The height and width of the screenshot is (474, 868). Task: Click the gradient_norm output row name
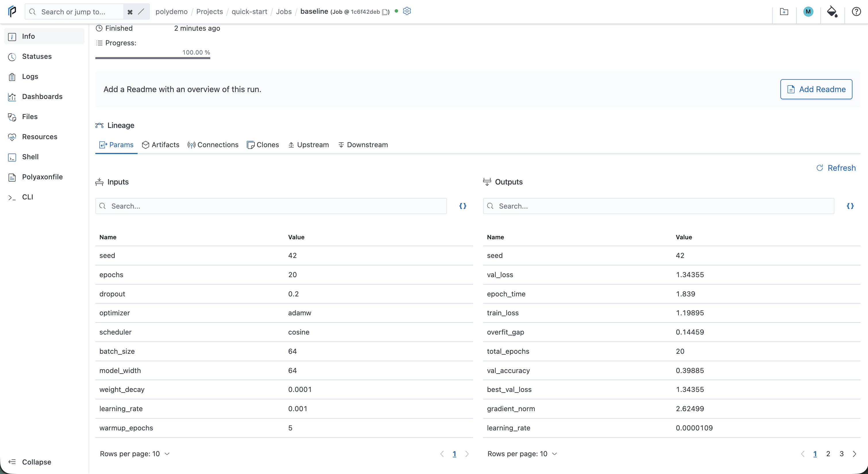pos(511,409)
